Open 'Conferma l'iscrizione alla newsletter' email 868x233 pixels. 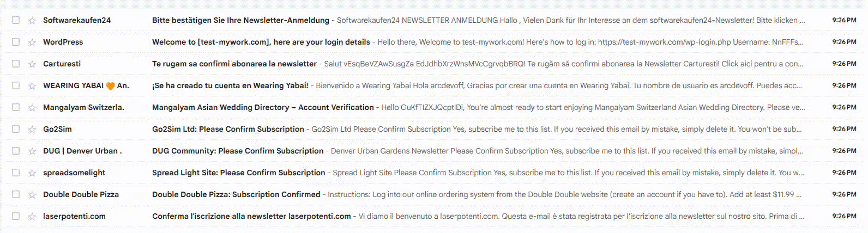tap(251, 216)
